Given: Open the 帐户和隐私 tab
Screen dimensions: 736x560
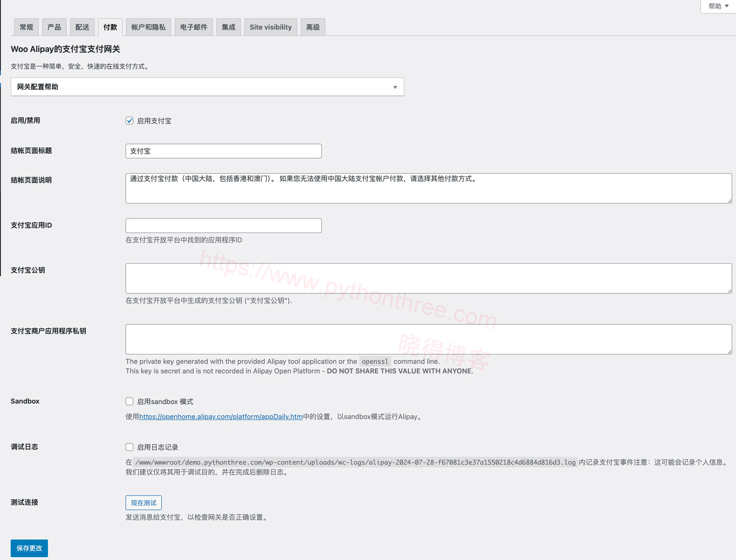Looking at the screenshot, I should pyautogui.click(x=148, y=27).
